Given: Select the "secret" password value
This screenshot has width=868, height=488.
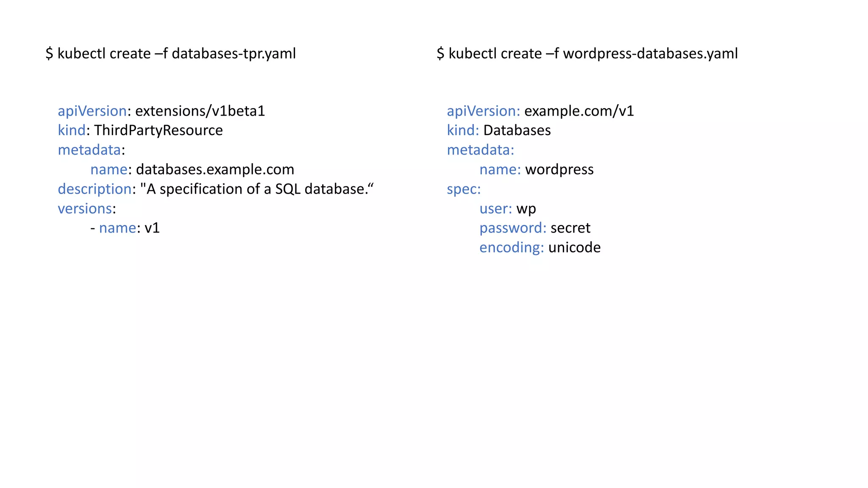Looking at the screenshot, I should pos(570,228).
